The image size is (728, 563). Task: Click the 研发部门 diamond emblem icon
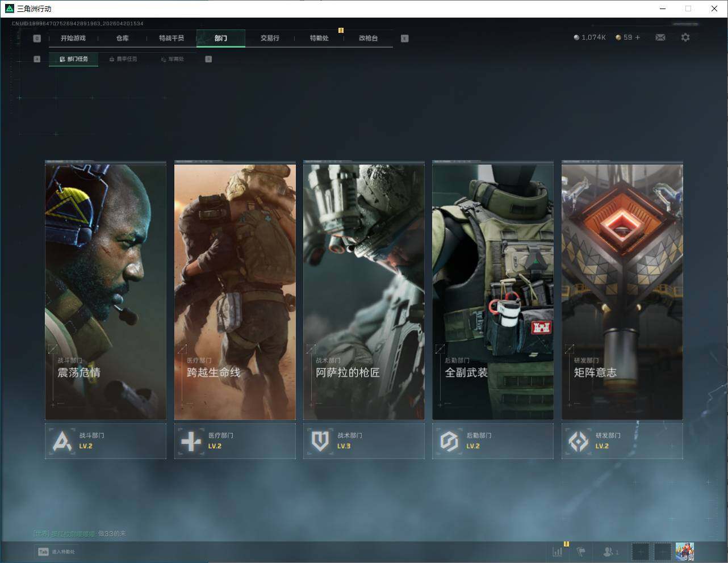tap(579, 441)
